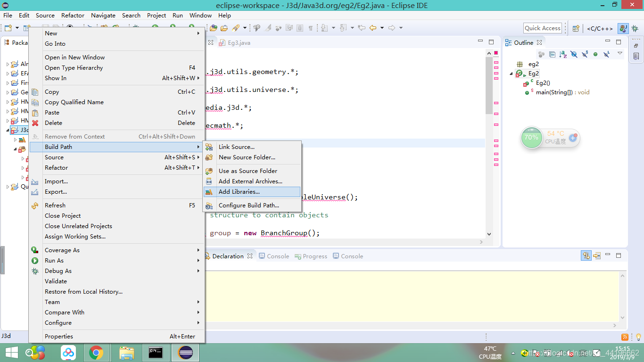Viewport: 644px width, 362px height.
Task: Open the Run As submenu
Action: [x=117, y=261]
